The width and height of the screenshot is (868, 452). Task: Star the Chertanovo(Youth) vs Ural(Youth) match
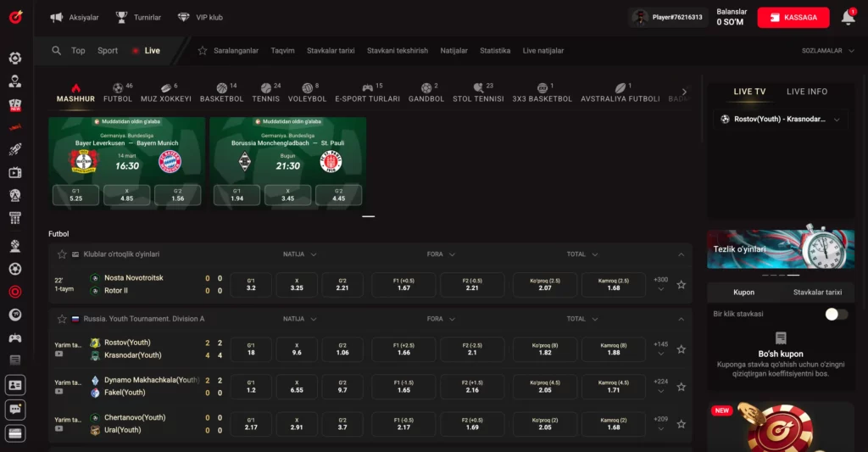682,424
